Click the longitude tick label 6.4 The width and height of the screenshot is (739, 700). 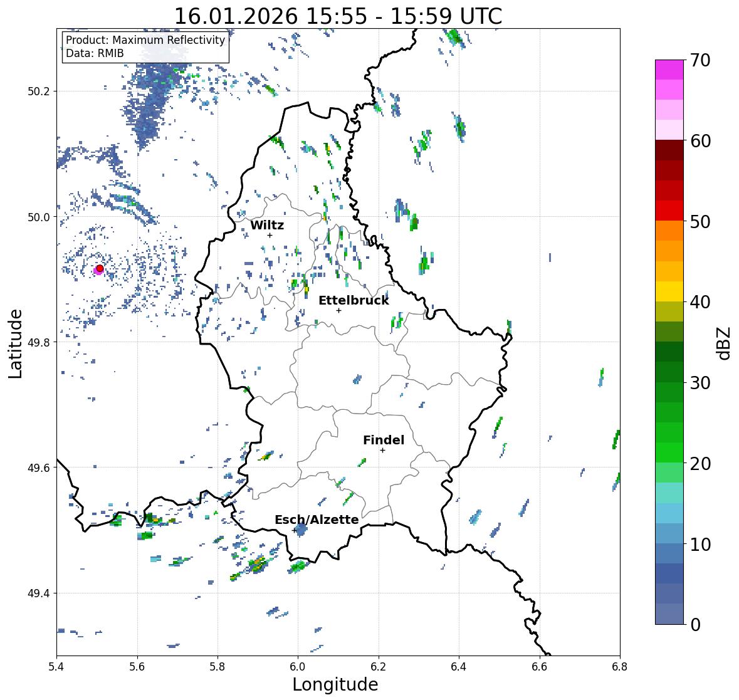coord(459,666)
